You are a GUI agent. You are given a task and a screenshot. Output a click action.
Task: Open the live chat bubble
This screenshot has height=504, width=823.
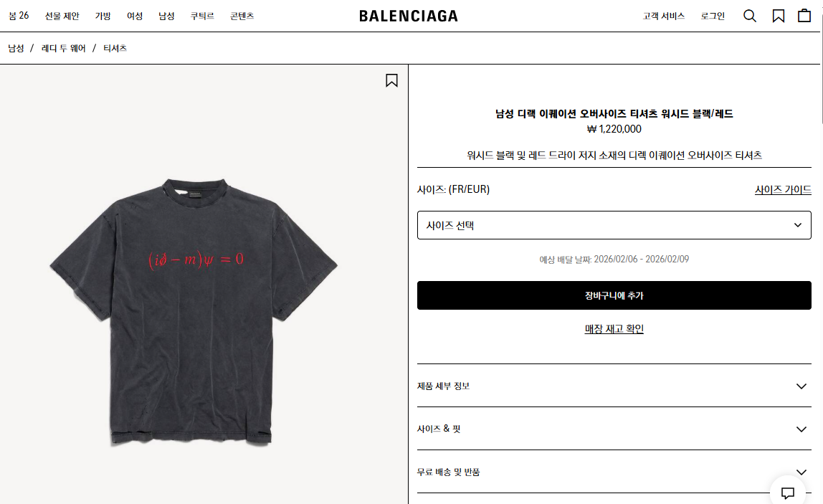[788, 493]
